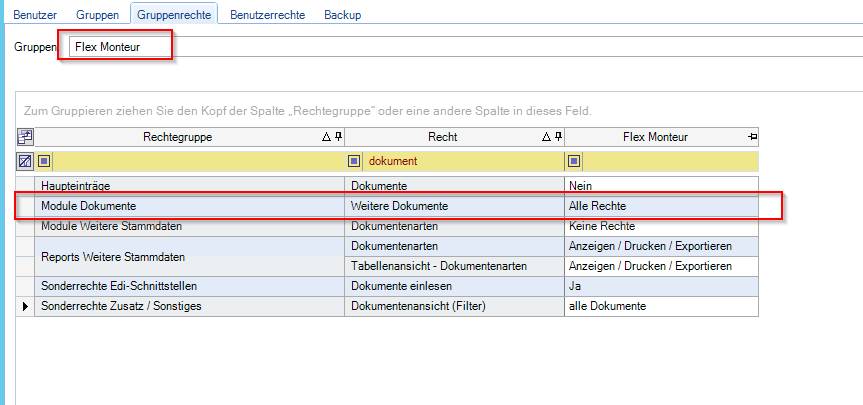Open filter operator for Flex Monteur column
Viewport: 863px width, 405px height.
pos(574,161)
